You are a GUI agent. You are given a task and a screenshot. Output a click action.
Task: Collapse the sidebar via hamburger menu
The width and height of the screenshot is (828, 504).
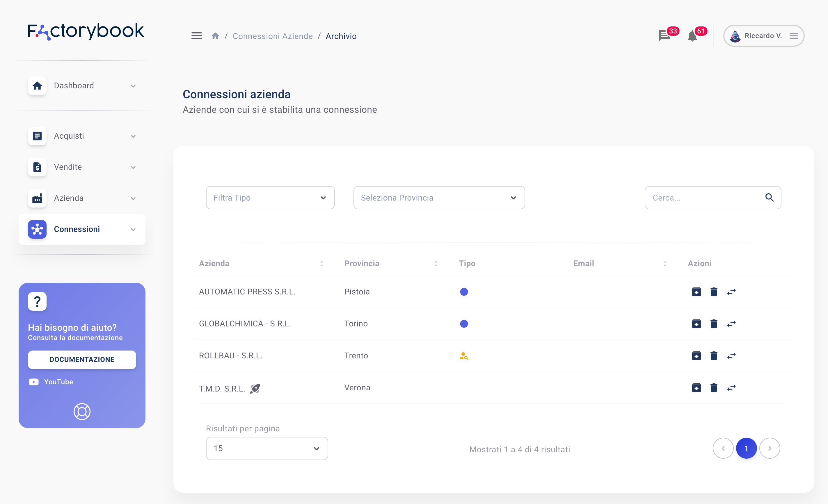pos(197,35)
